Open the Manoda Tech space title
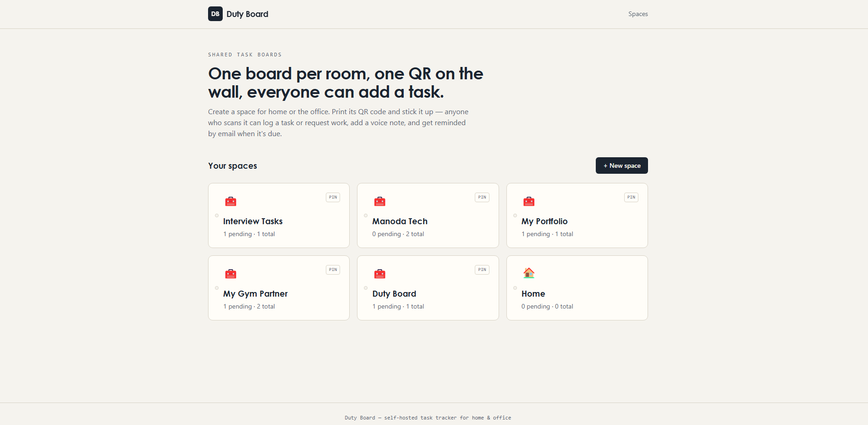 400,221
